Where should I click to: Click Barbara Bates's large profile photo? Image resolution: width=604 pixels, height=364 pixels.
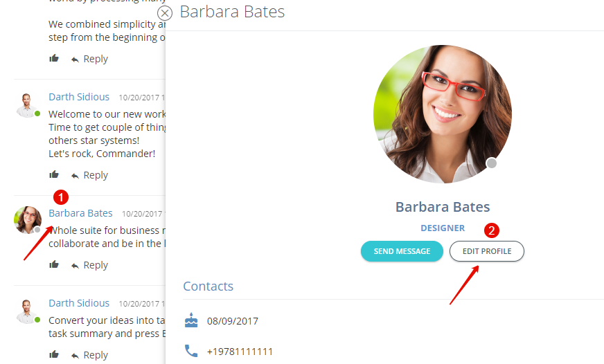coord(443,114)
